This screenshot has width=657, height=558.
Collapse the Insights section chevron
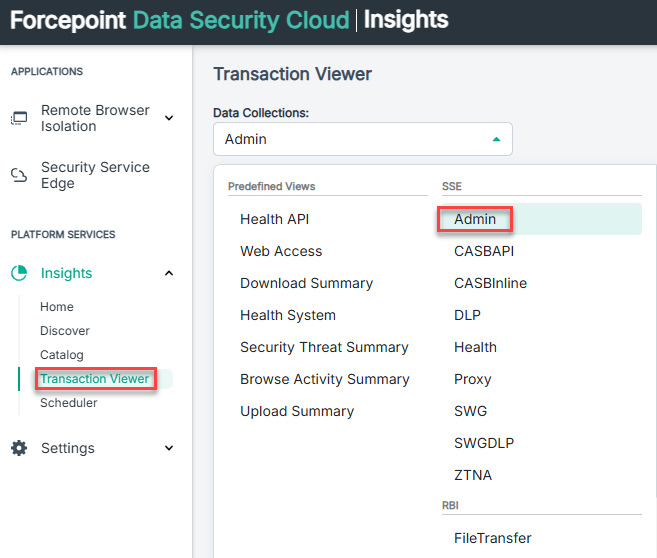(168, 273)
